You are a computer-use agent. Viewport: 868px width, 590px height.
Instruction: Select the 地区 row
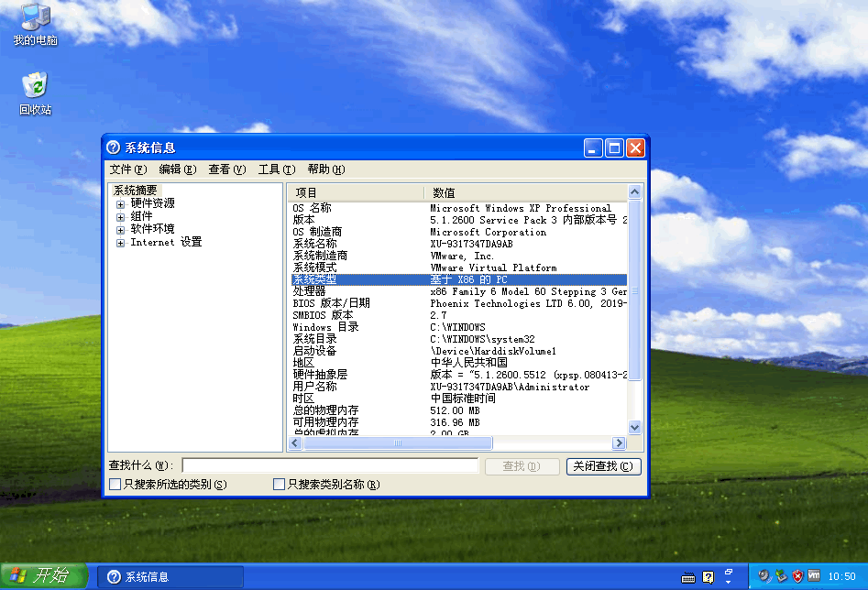[459, 363]
